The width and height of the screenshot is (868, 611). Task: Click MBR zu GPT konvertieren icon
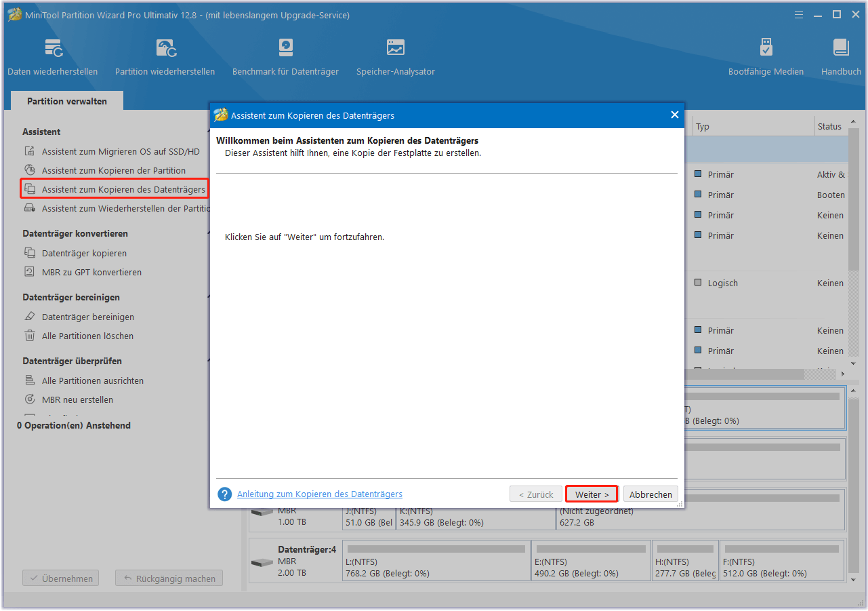30,272
